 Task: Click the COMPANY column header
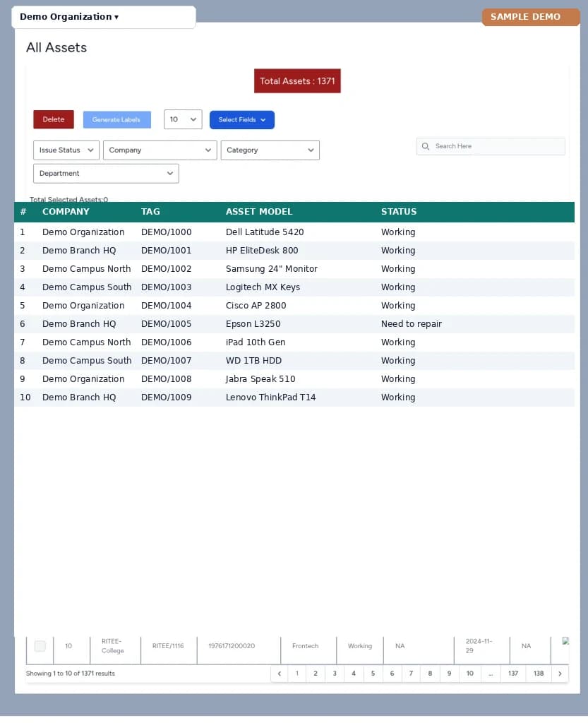pyautogui.click(x=66, y=212)
